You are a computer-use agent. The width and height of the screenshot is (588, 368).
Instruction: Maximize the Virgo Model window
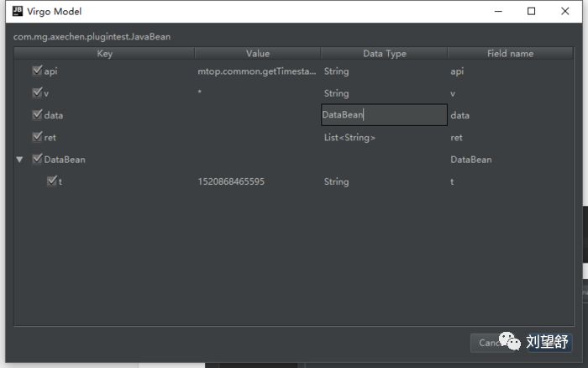point(532,11)
